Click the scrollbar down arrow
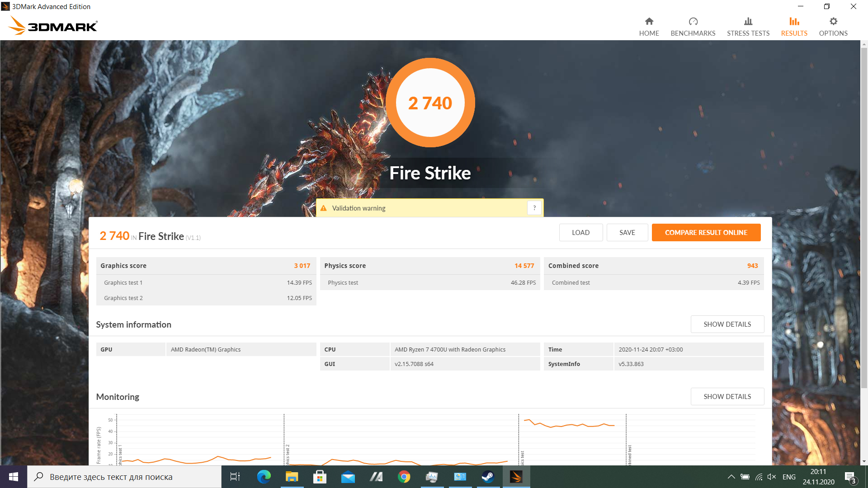This screenshot has width=868, height=488. [864, 461]
